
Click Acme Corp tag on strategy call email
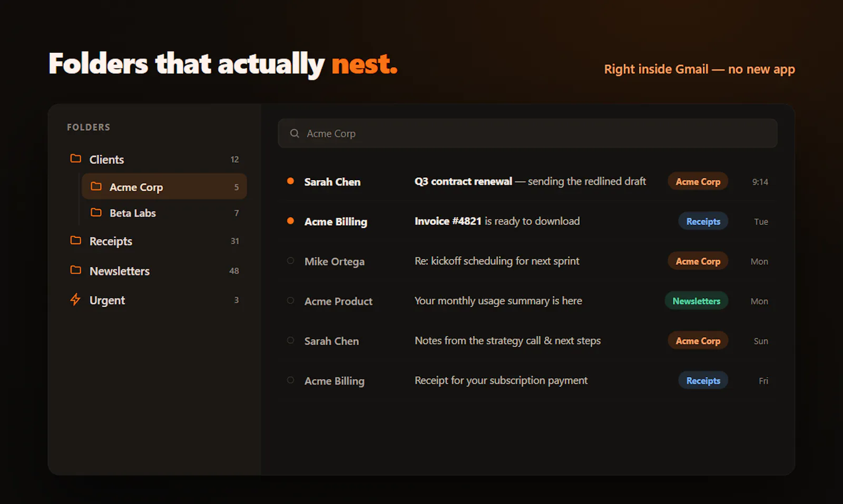pyautogui.click(x=698, y=341)
